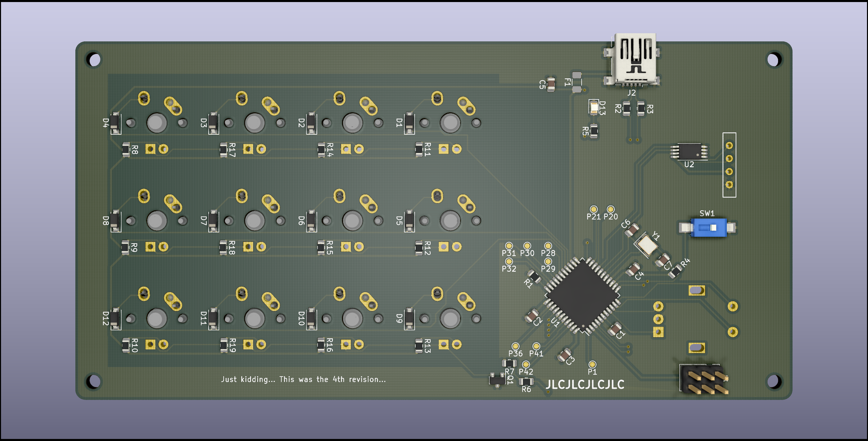The height and width of the screenshot is (441, 868).
Task: Click capacitor C3 below the microcontroller
Action: tap(565, 355)
